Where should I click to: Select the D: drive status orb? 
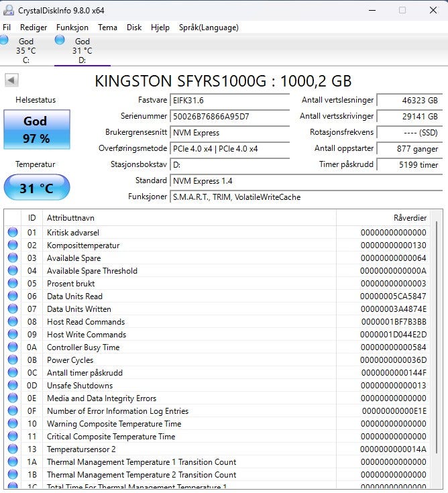(60, 40)
